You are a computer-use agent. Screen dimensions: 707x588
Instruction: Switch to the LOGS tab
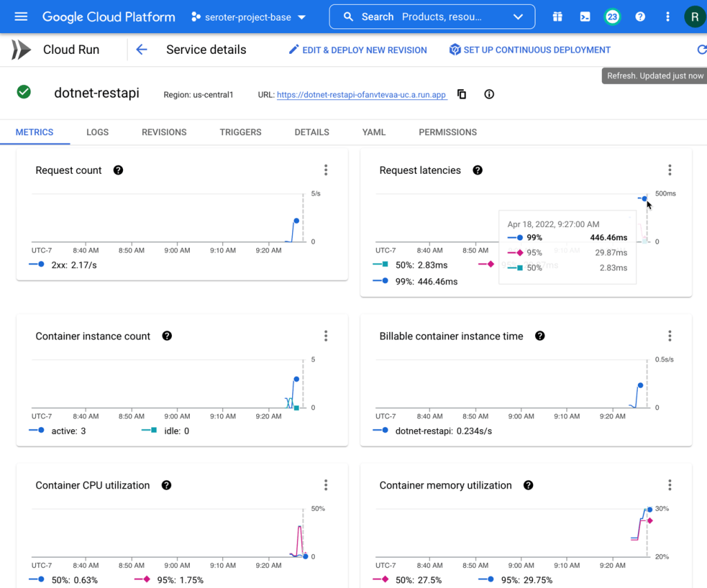97,132
